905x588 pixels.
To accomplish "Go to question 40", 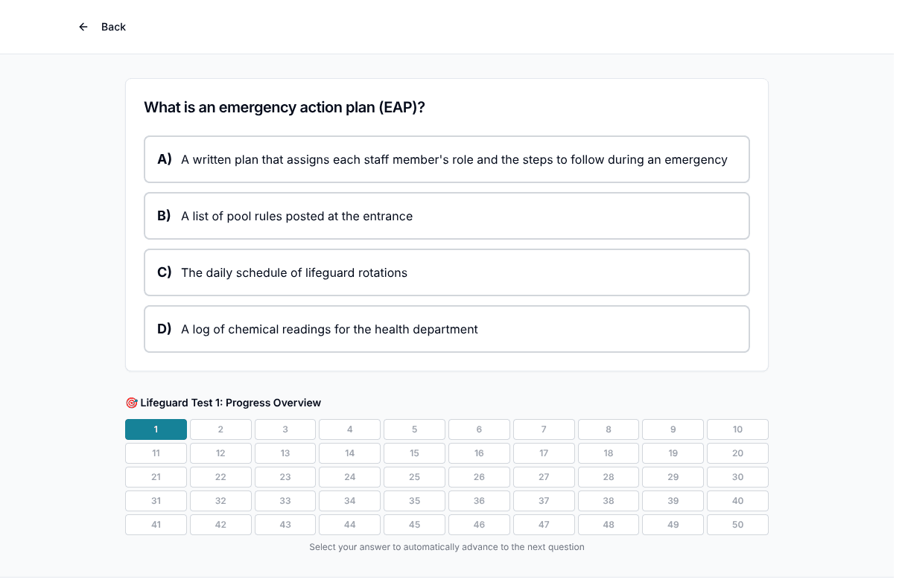I will (x=737, y=501).
